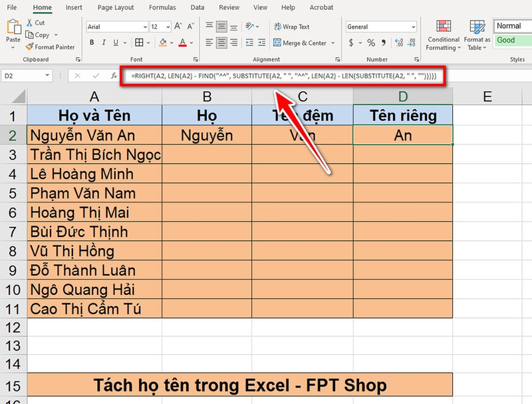Click into the formula bar text

point(283,76)
